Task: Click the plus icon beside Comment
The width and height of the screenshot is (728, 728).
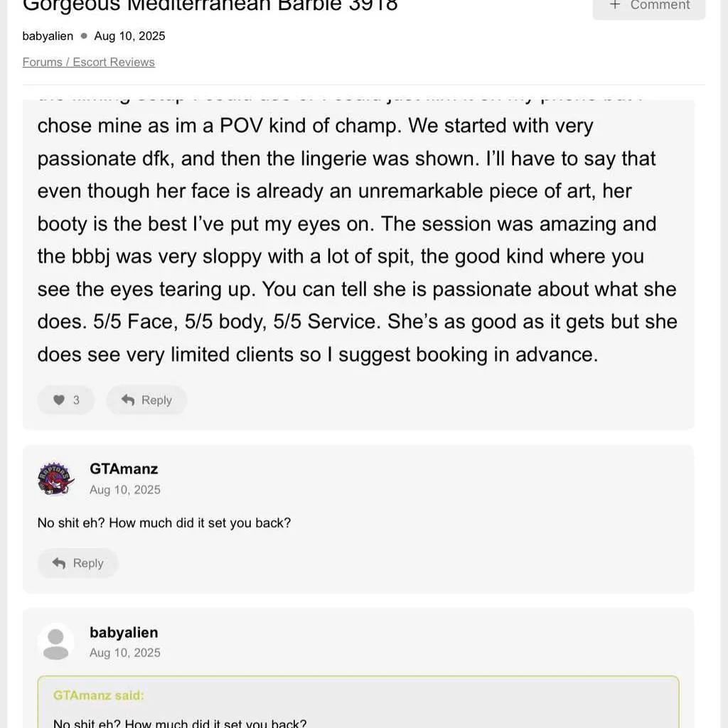Action: (615, 5)
